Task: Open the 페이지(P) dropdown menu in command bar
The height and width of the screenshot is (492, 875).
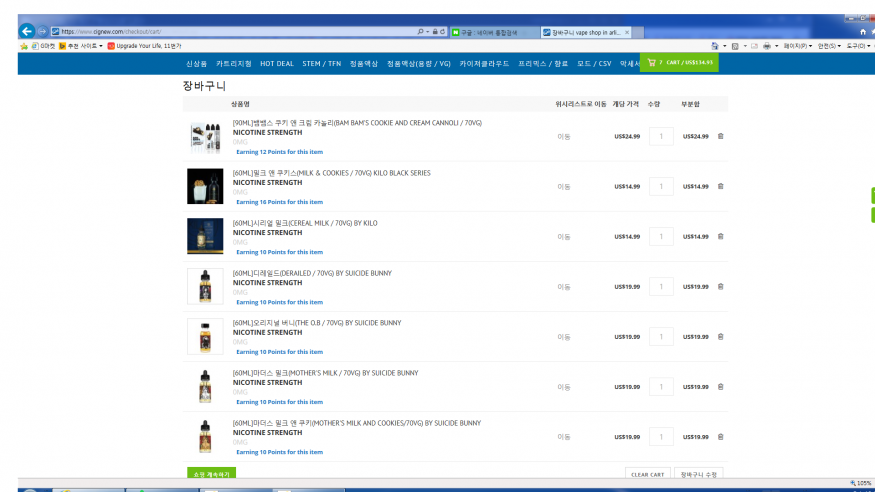Action: click(796, 46)
